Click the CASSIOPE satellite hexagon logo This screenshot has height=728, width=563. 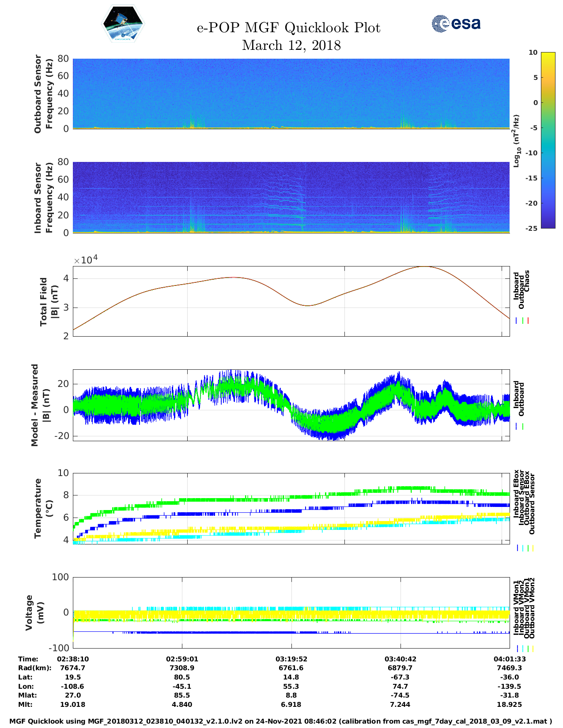[123, 24]
